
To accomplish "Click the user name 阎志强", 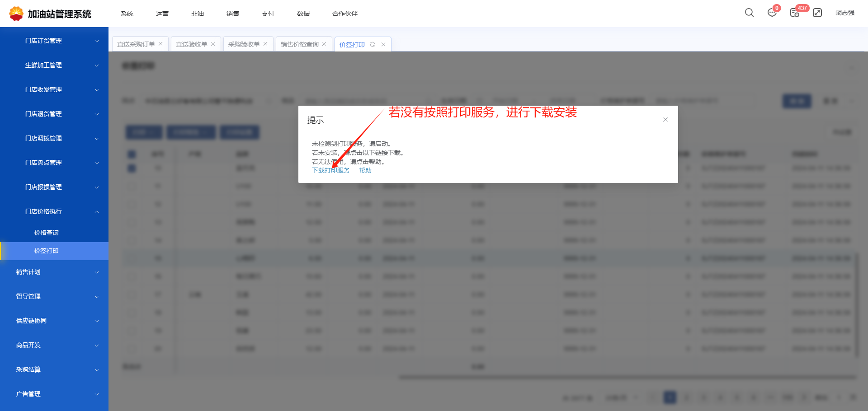I will [x=844, y=13].
